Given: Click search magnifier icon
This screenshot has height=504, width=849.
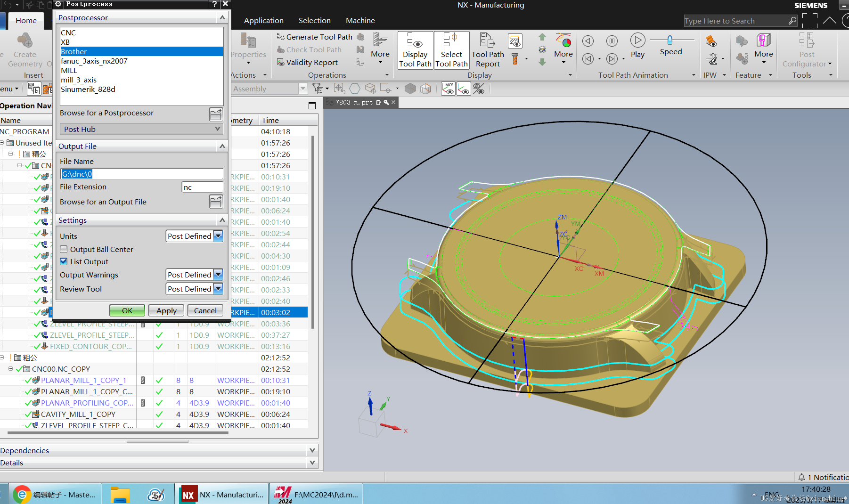Looking at the screenshot, I should pyautogui.click(x=792, y=21).
